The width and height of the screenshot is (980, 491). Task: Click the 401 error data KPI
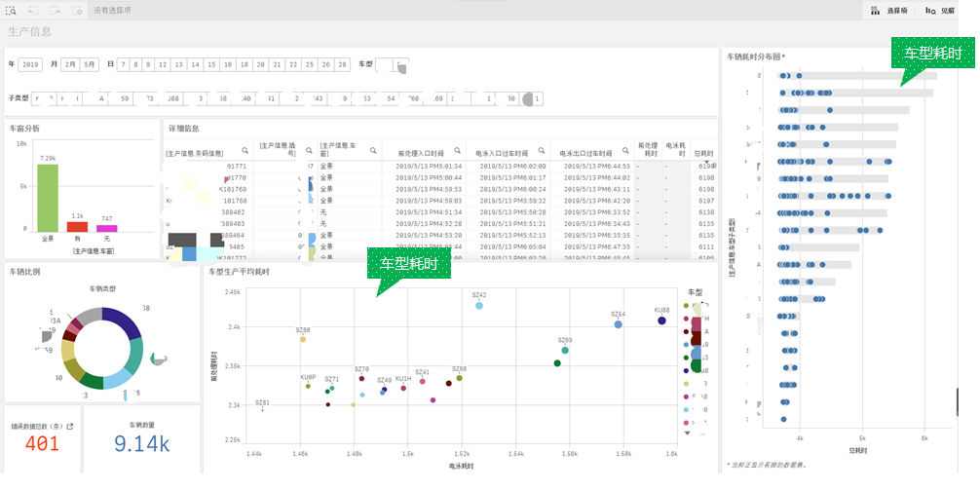42,443
